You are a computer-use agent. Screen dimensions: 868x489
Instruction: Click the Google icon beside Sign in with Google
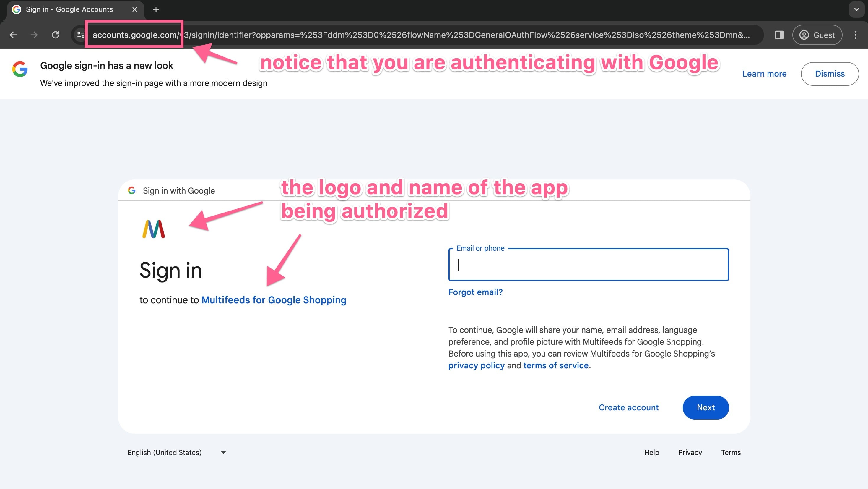[x=132, y=190]
